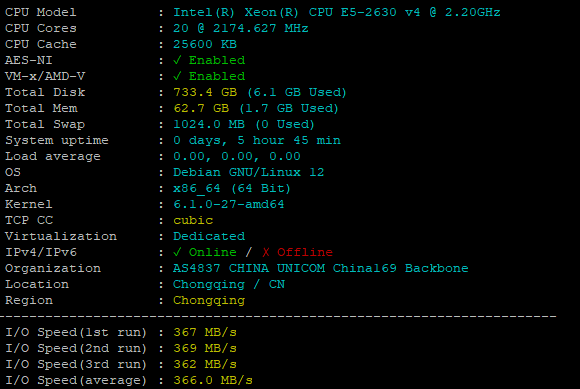Click the TCP CC value cubic
The width and height of the screenshot is (580, 389).
point(193,220)
